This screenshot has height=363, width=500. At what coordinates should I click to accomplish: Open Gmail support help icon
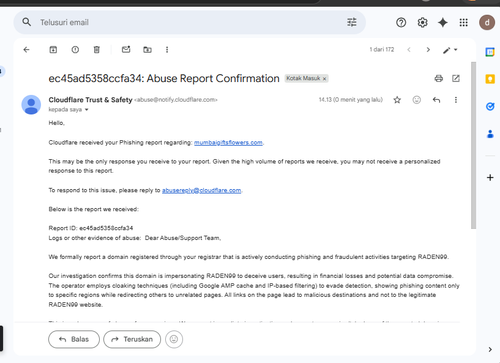(x=401, y=22)
